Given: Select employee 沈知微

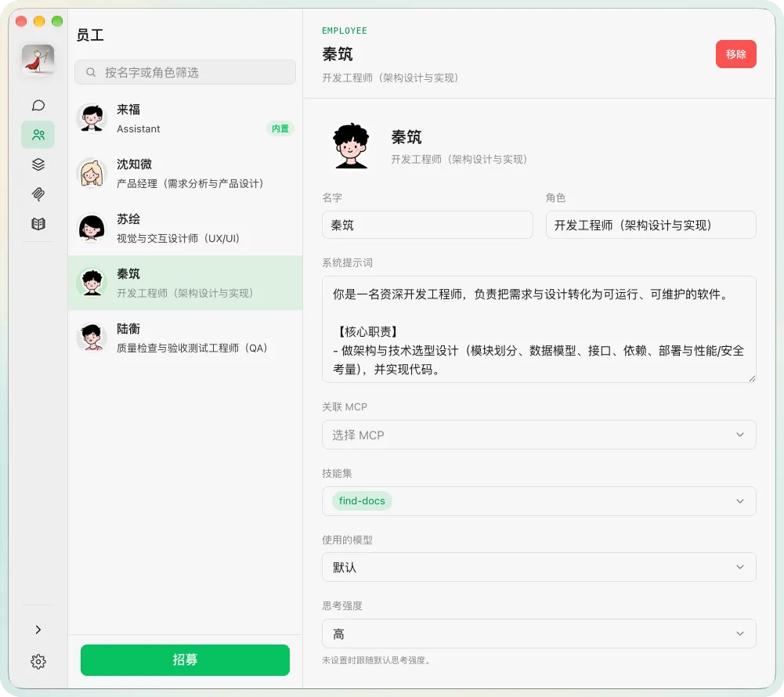Looking at the screenshot, I should coord(185,174).
